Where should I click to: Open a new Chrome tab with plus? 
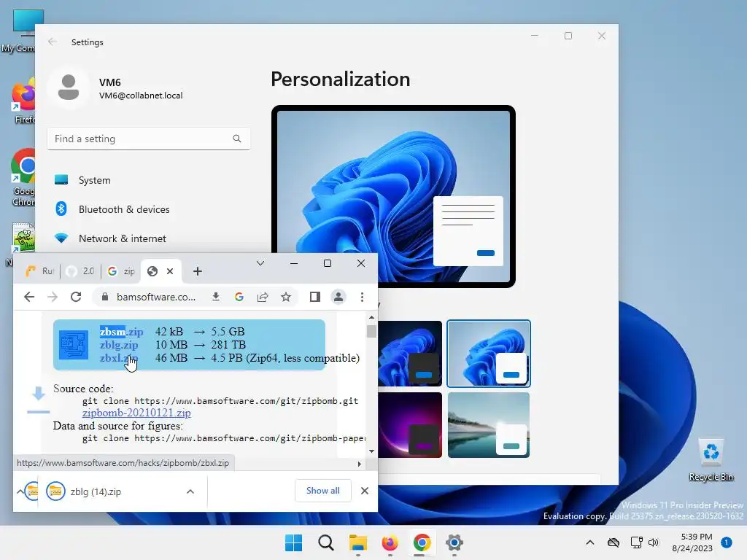click(198, 271)
